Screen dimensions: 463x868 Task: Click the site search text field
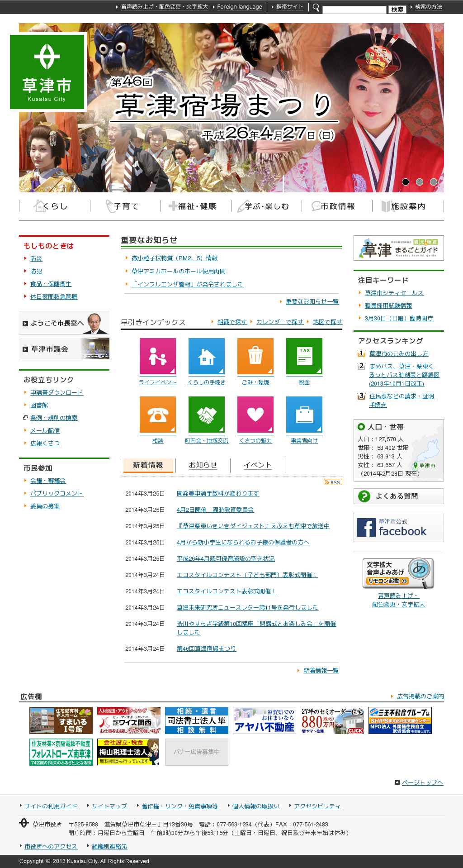point(354,10)
